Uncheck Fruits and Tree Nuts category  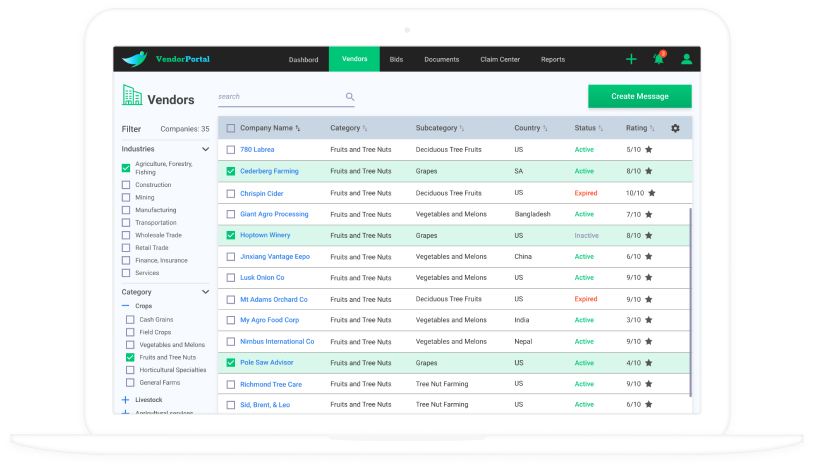(130, 357)
